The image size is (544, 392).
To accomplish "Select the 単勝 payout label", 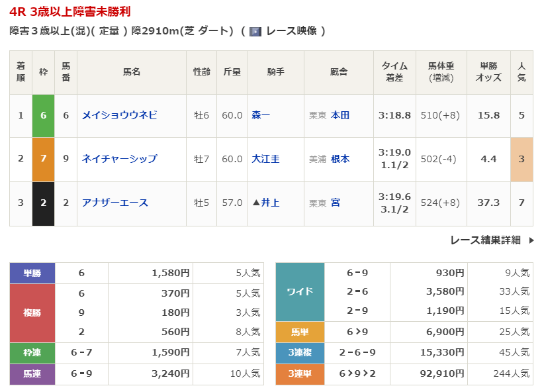I will (32, 273).
